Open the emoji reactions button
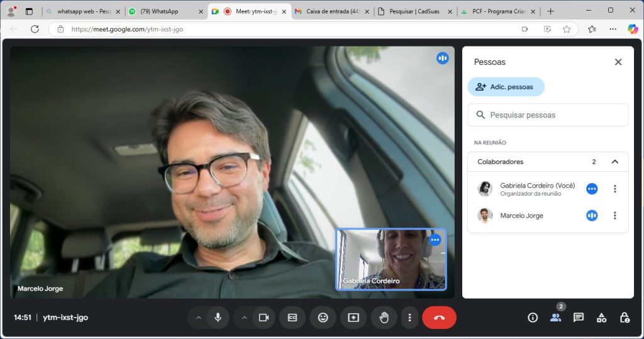 point(323,318)
